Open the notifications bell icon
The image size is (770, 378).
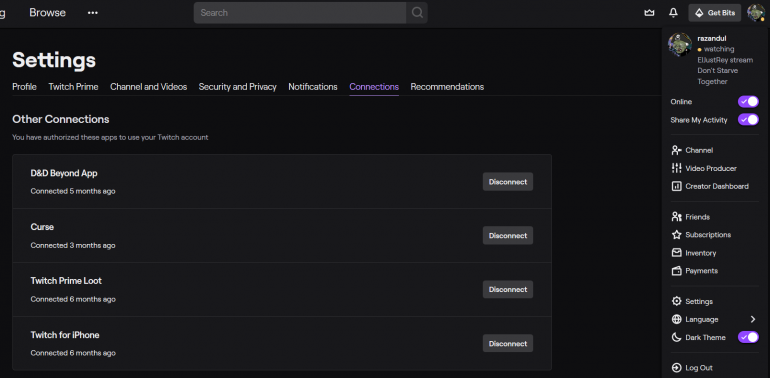[x=673, y=13]
